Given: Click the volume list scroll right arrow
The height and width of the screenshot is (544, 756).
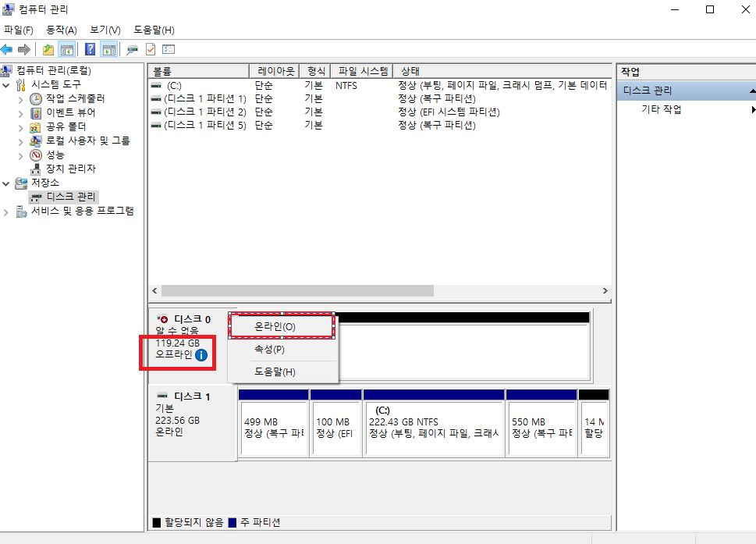Looking at the screenshot, I should [605, 291].
